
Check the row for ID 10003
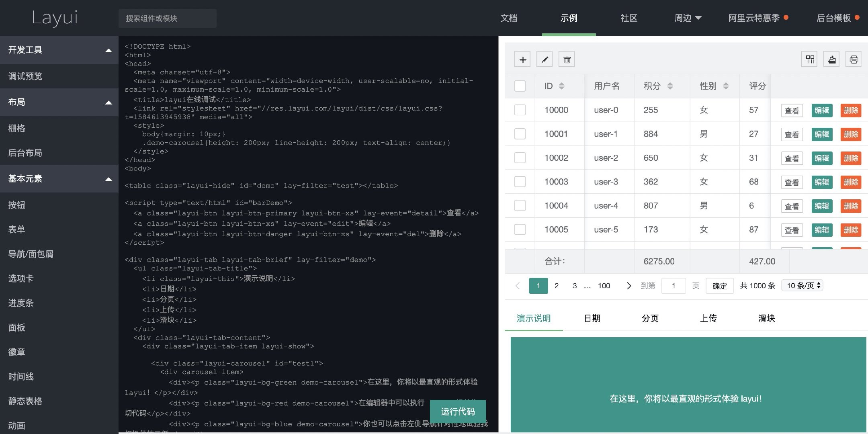(520, 182)
